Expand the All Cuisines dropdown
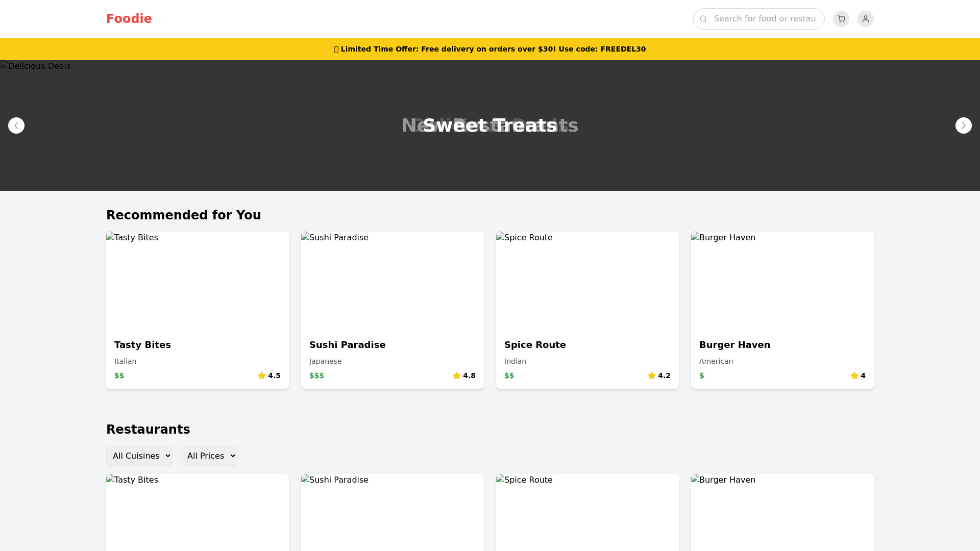This screenshot has width=980, height=551. pyautogui.click(x=139, y=456)
